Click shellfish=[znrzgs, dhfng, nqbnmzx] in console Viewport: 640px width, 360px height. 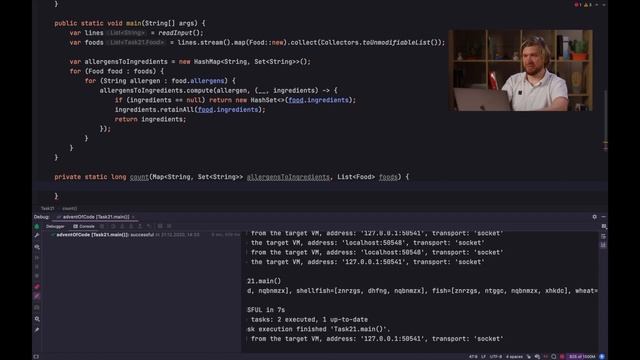[x=361, y=291]
